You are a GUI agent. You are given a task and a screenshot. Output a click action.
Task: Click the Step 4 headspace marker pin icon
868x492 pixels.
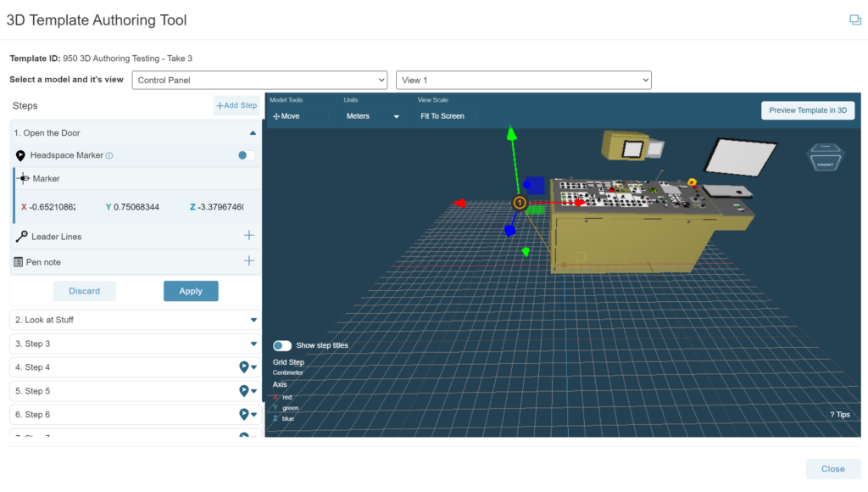(243, 366)
